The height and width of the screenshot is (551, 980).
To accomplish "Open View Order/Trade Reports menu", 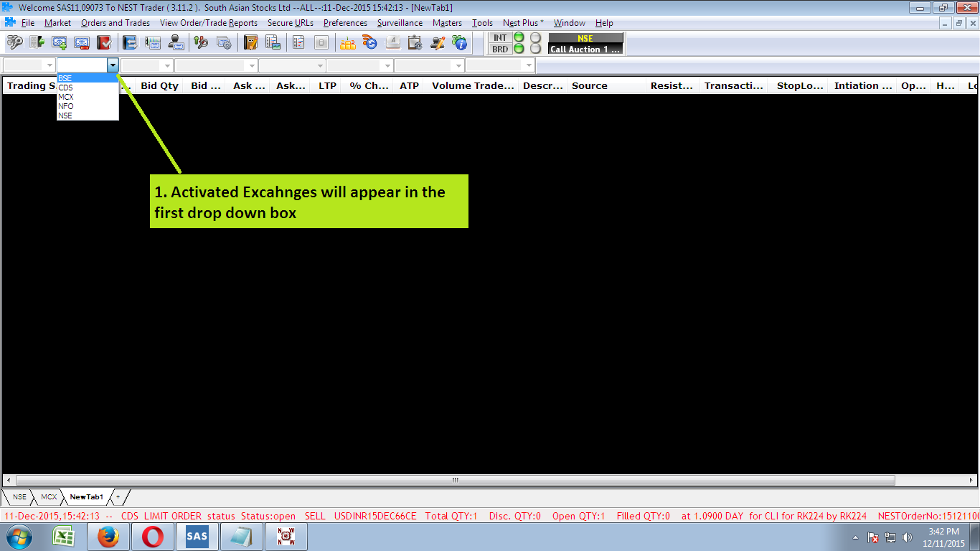I will (x=209, y=23).
